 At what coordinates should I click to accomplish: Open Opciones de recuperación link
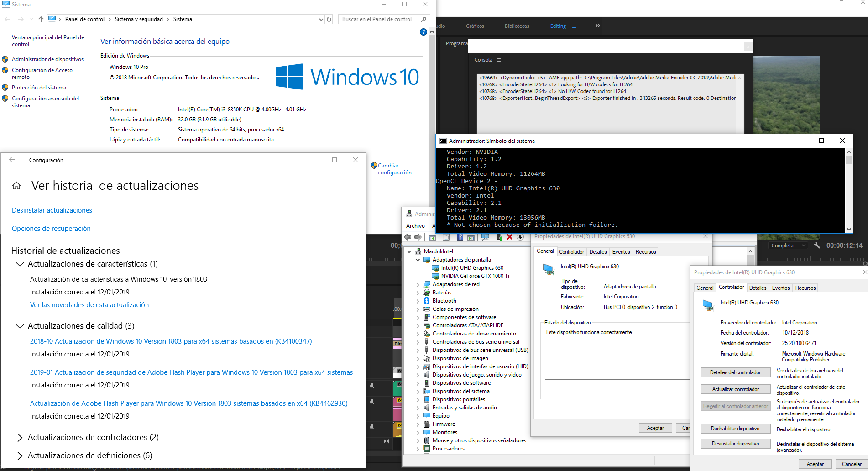click(51, 229)
